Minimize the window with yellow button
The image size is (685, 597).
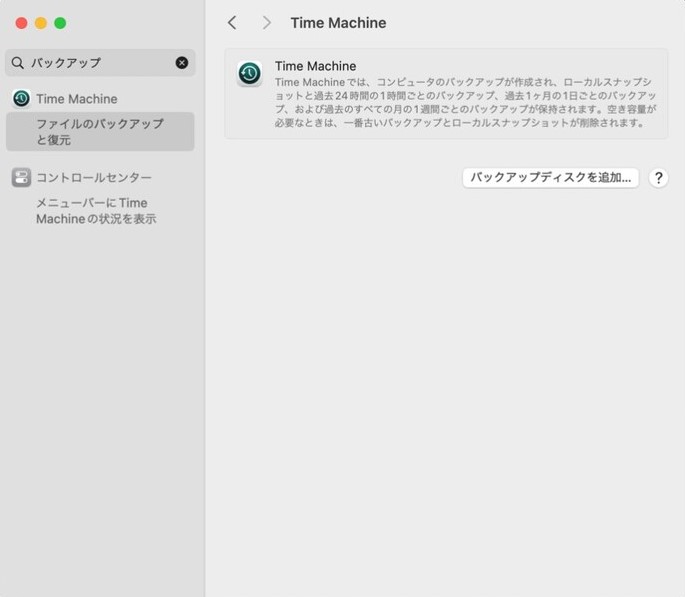41,23
